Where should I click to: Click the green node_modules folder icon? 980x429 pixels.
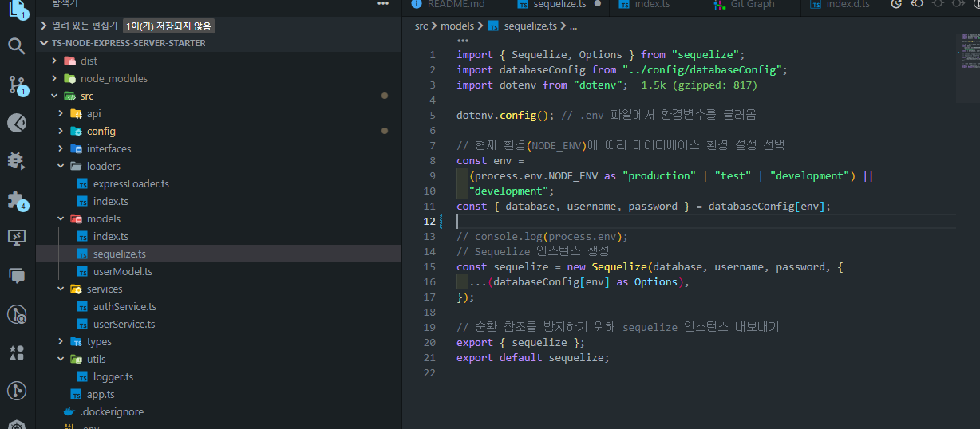tap(69, 78)
